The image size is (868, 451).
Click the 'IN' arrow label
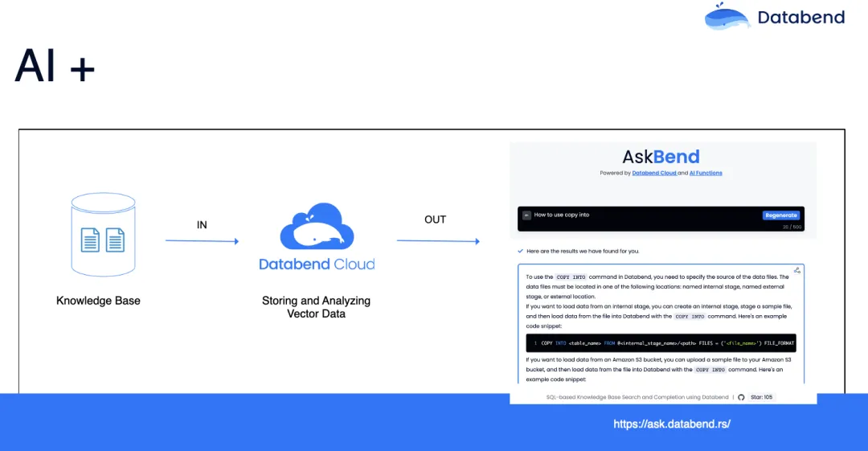202,225
